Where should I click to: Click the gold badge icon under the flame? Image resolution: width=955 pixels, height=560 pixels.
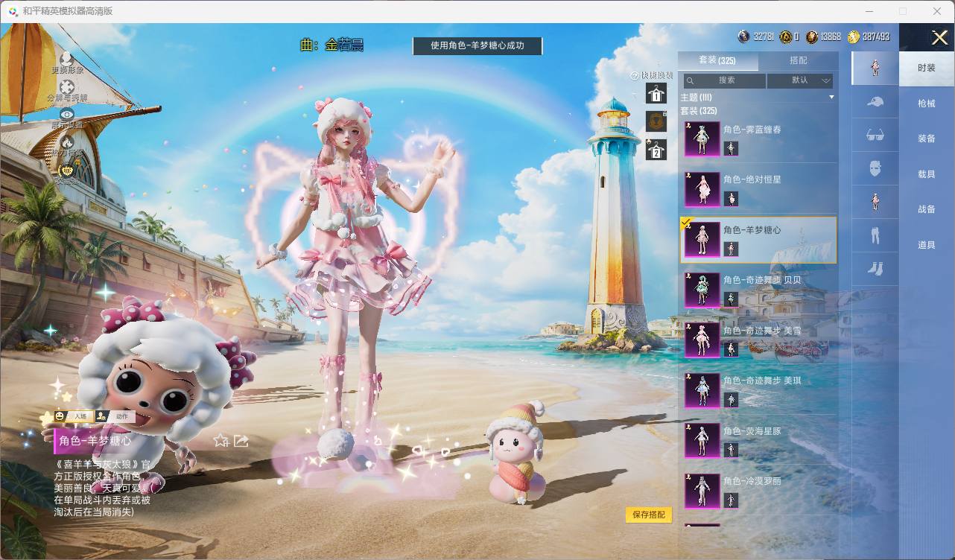point(67,171)
